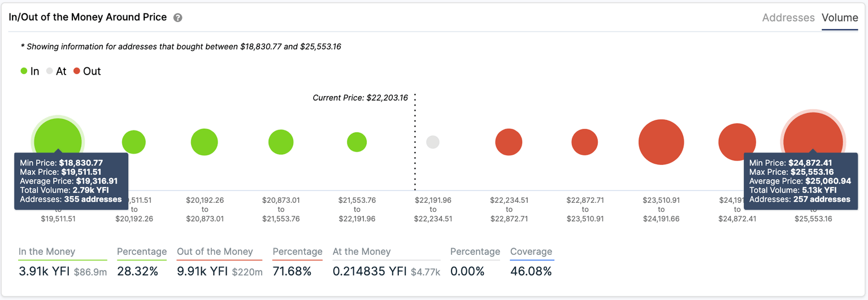Click the help question mark icon
Viewport: 868px width, 300px height.
177,18
